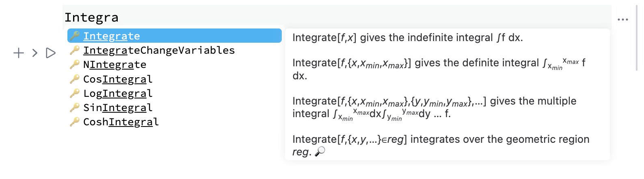Click the key icon beside CoshIntegral

(x=74, y=122)
